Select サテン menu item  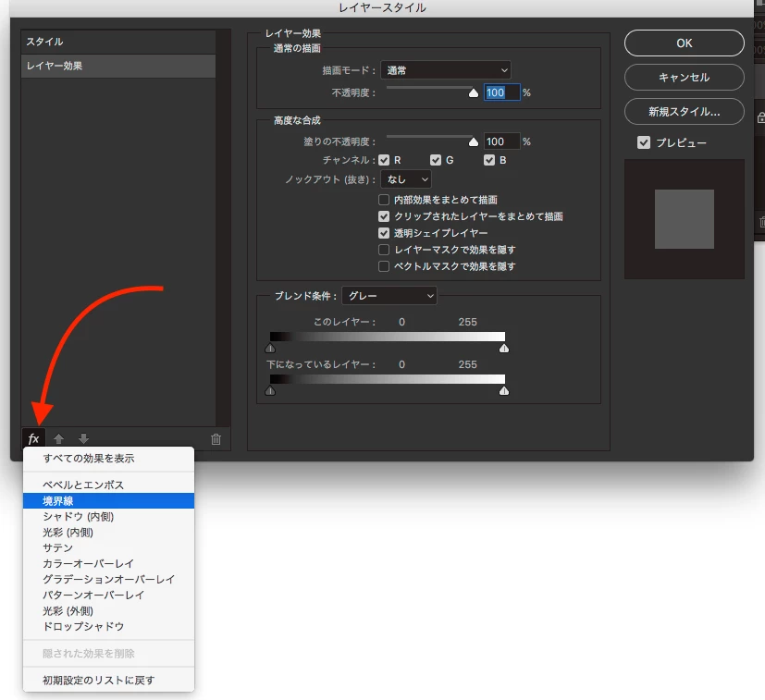click(108, 547)
